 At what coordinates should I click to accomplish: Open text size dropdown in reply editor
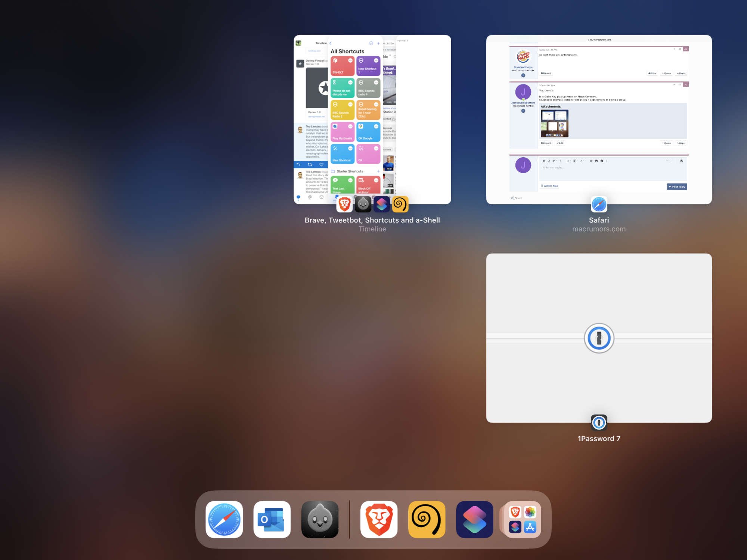point(555,161)
